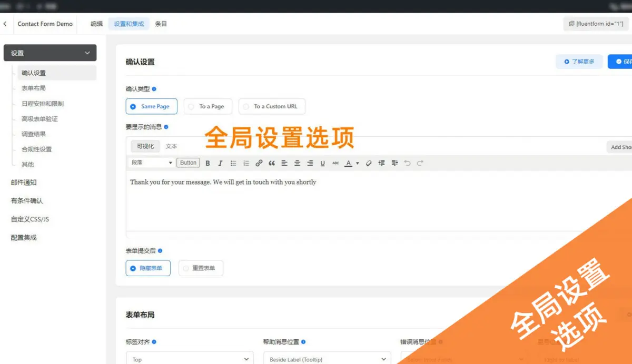
Task: Expand the text color picker dropdown
Action: [x=357, y=163]
